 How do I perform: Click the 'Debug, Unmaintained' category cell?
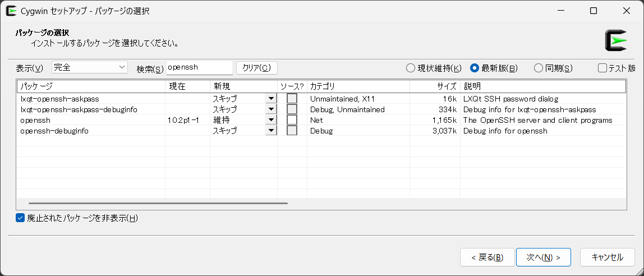click(x=347, y=109)
